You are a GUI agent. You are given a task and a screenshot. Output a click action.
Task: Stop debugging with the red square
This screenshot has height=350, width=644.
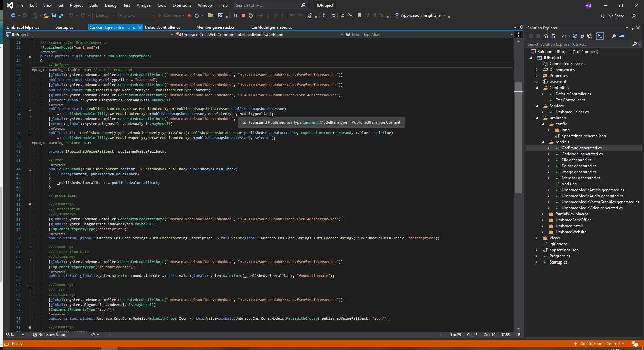point(243,15)
